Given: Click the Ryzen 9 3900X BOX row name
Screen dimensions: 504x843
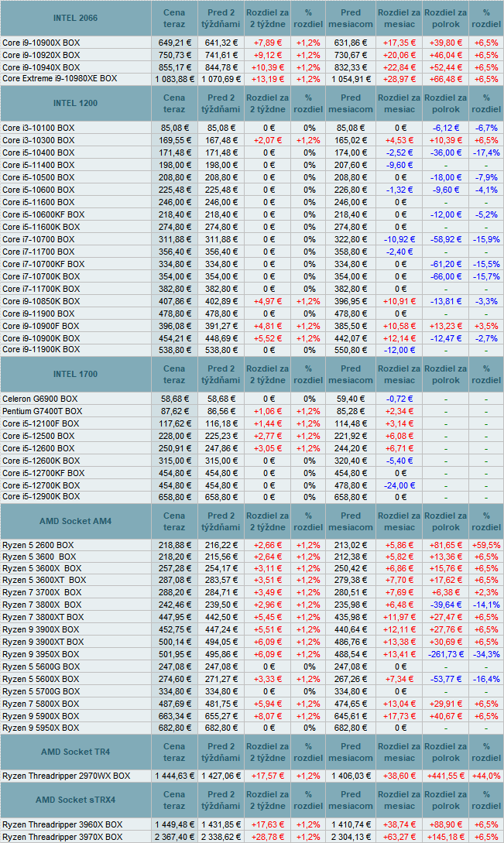Looking at the screenshot, I should click(x=40, y=629).
